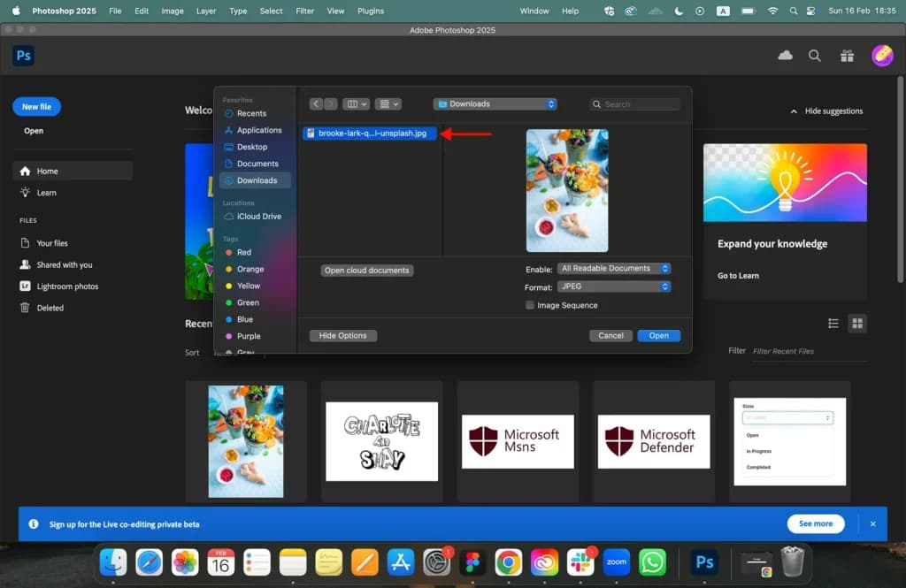Launch Safari from the Dock
The height and width of the screenshot is (588, 906).
coord(149,562)
